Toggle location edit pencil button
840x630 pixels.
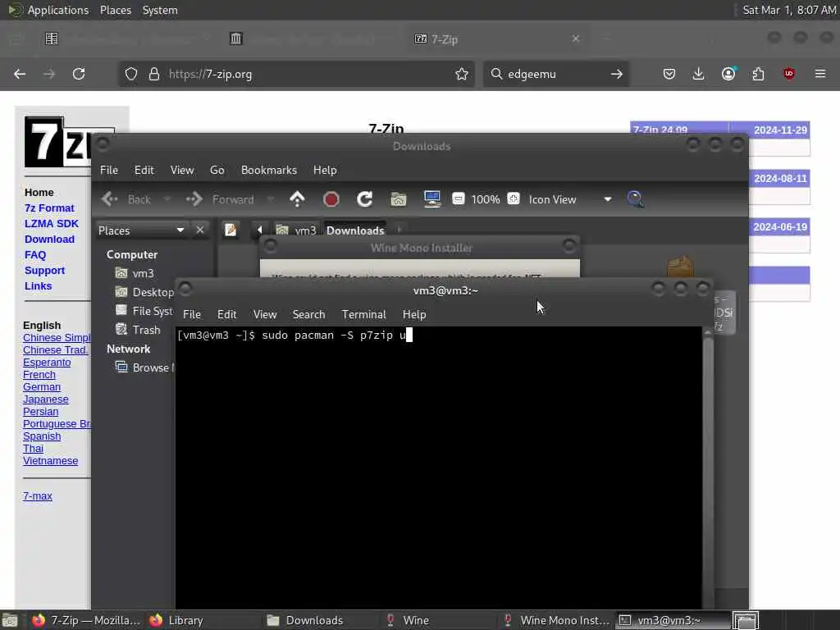(231, 230)
